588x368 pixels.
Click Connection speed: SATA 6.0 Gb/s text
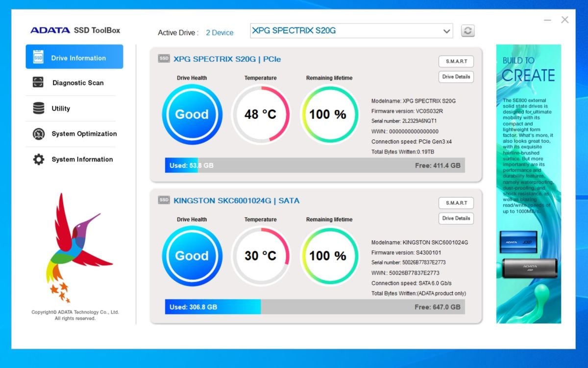coord(412,283)
